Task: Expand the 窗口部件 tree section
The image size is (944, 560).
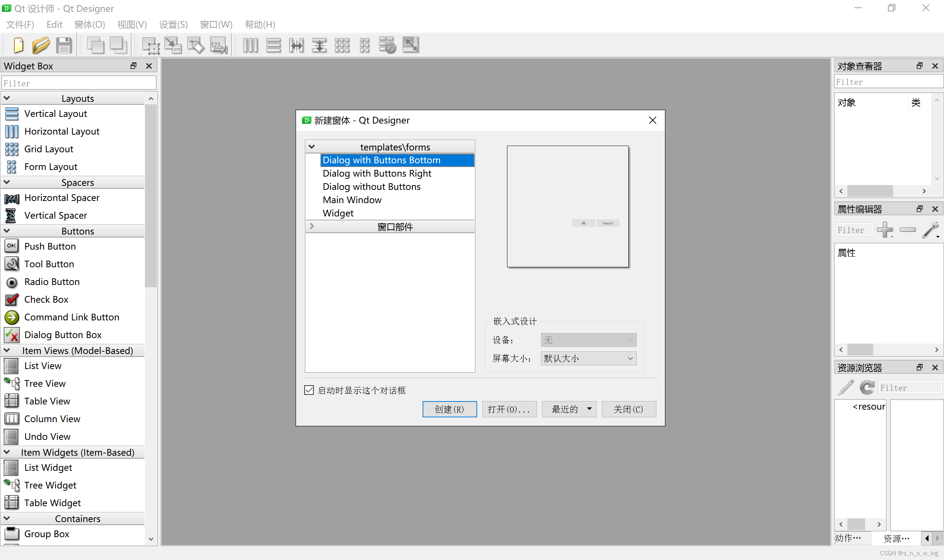Action: tap(312, 226)
